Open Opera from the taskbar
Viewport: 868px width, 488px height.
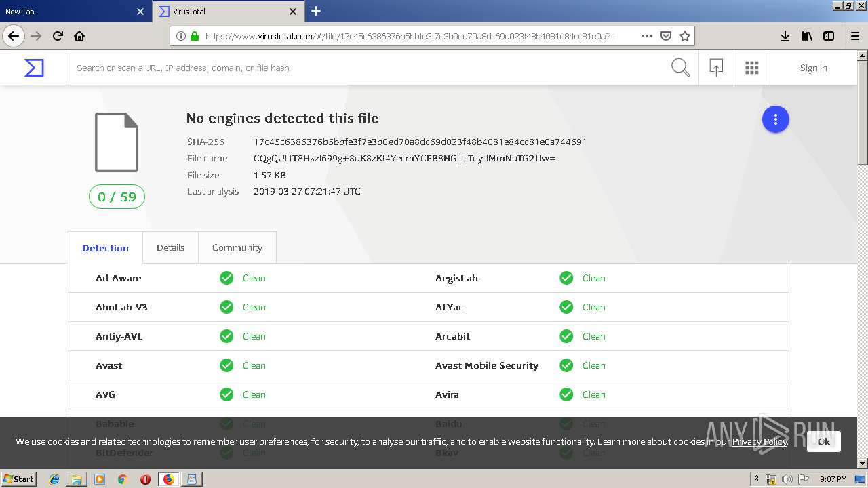click(145, 479)
